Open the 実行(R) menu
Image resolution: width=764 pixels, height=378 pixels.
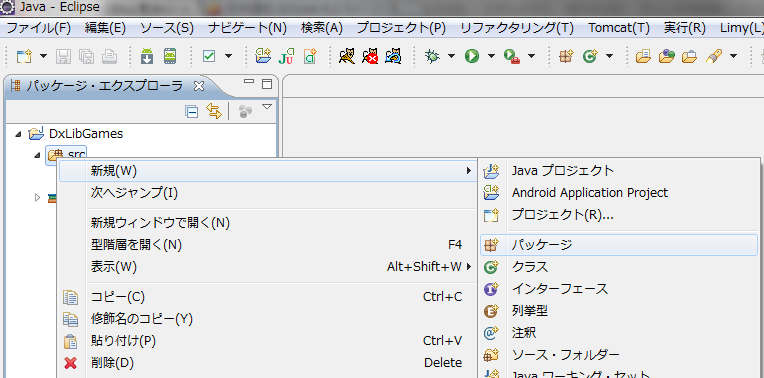[685, 27]
